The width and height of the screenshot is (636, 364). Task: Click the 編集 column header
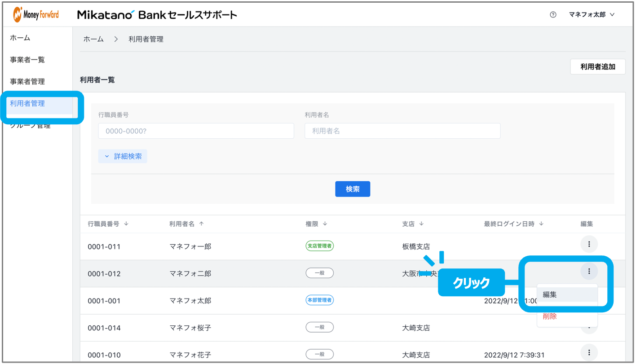click(587, 224)
